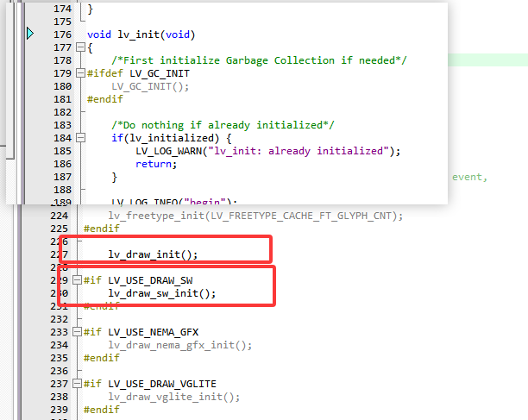Click line number 227 in the gutter
The width and height of the screenshot is (528, 420).
tap(60, 254)
